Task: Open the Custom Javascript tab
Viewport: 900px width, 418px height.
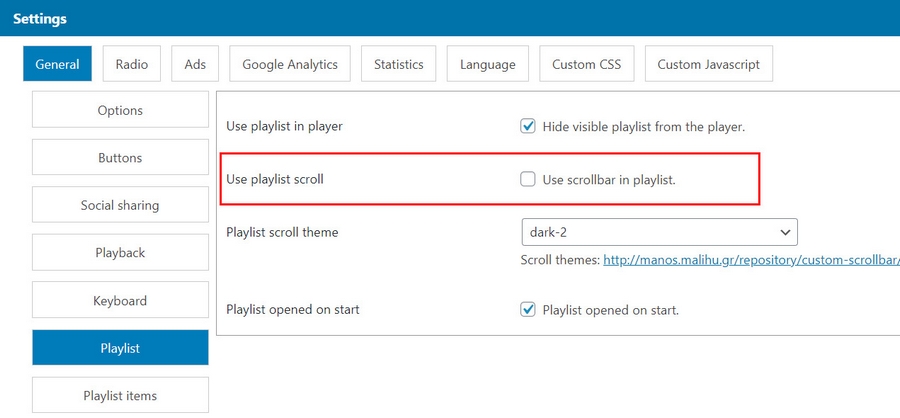Action: coord(708,64)
